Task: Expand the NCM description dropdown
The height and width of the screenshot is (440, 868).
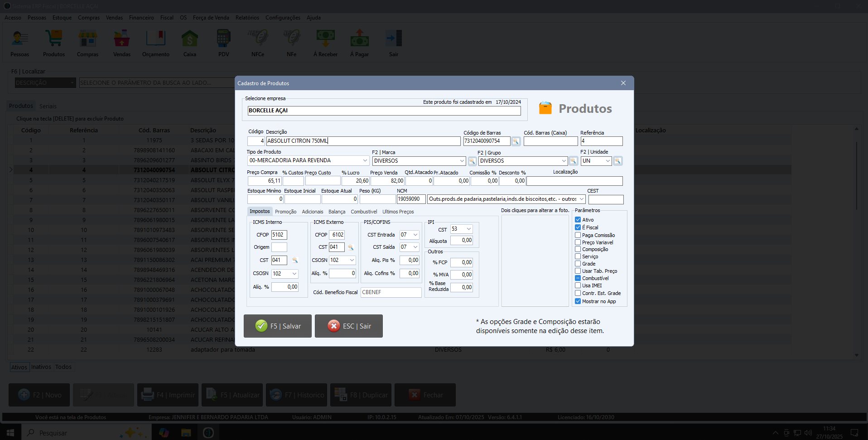Action: tap(581, 199)
